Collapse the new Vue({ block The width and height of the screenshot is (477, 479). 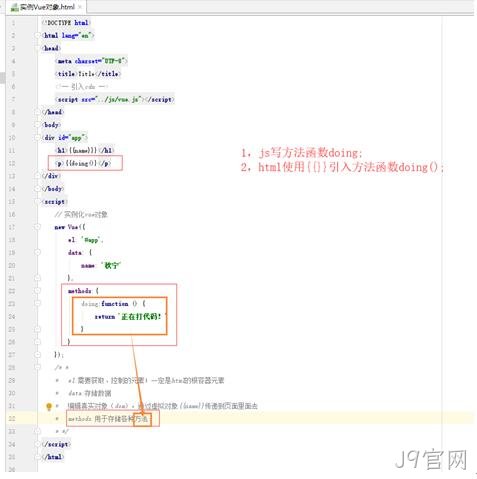pyautogui.click(x=37, y=227)
